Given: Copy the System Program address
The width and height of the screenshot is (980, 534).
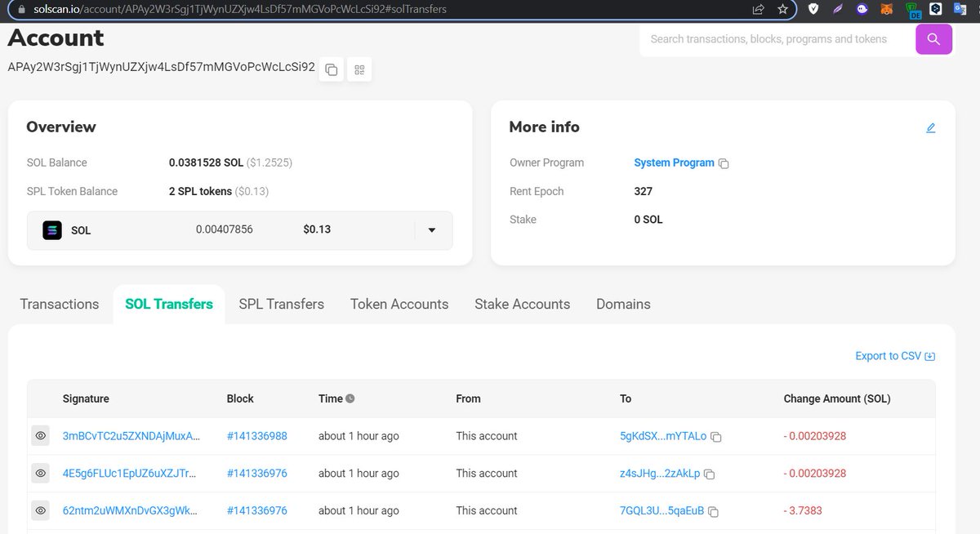Looking at the screenshot, I should [724, 163].
